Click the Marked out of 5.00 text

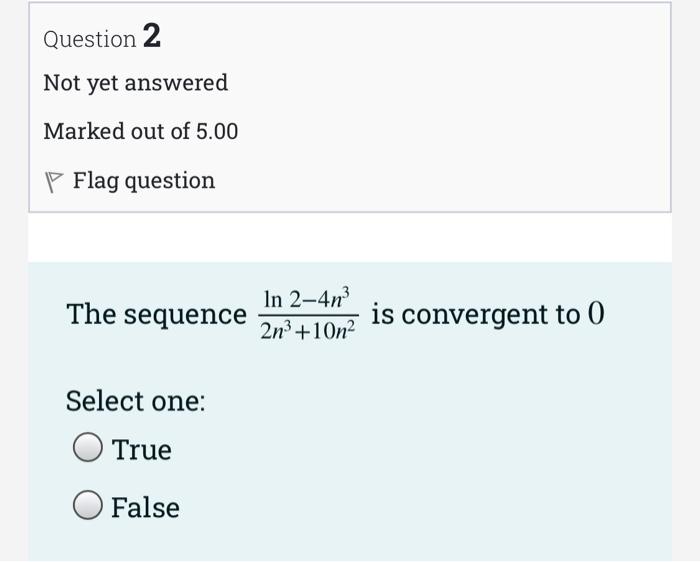tap(141, 131)
